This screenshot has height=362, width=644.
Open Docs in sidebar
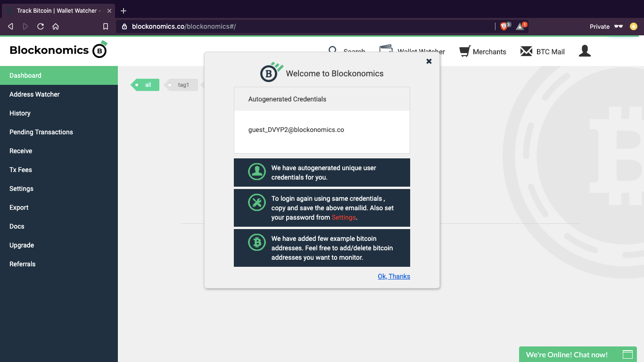59,226
